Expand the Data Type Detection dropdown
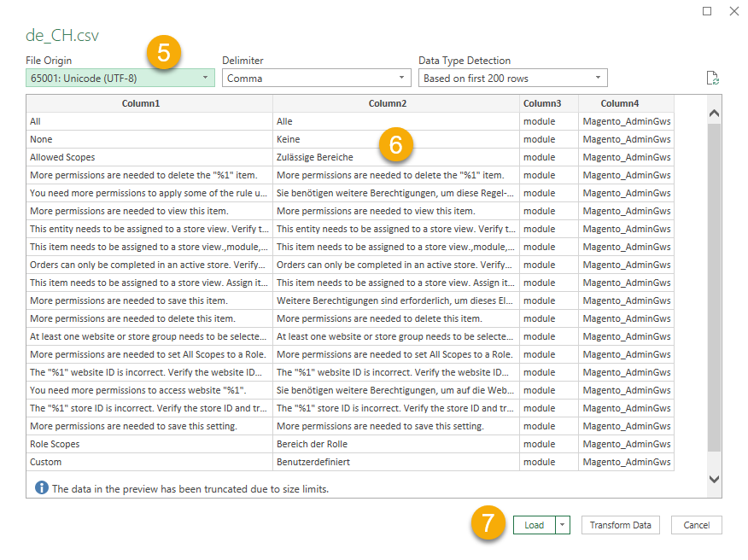This screenshot has width=748, height=560. 512,79
